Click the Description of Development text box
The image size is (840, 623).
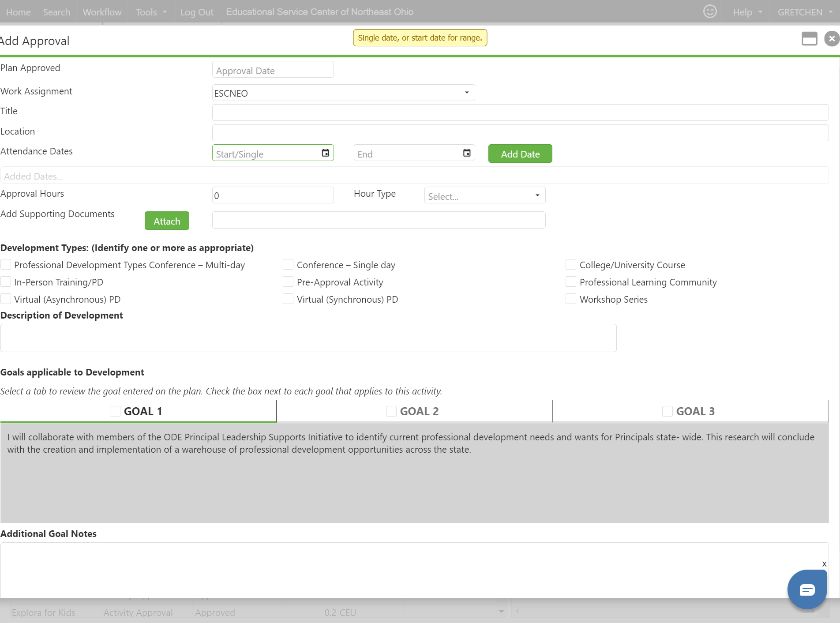308,338
